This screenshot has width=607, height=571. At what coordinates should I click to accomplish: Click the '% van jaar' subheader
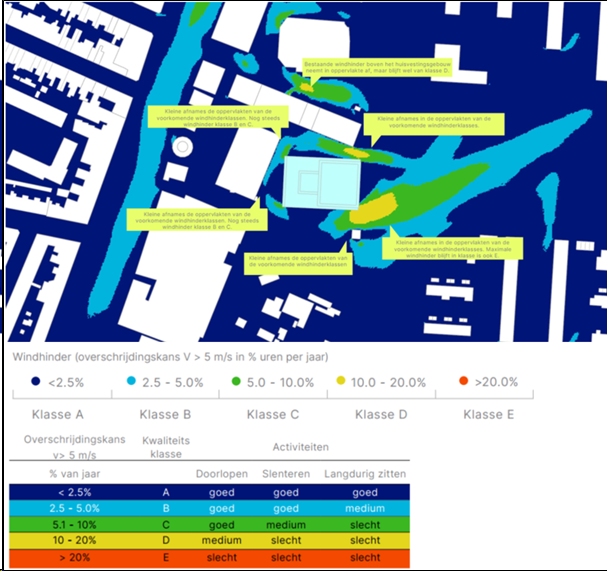point(75,474)
